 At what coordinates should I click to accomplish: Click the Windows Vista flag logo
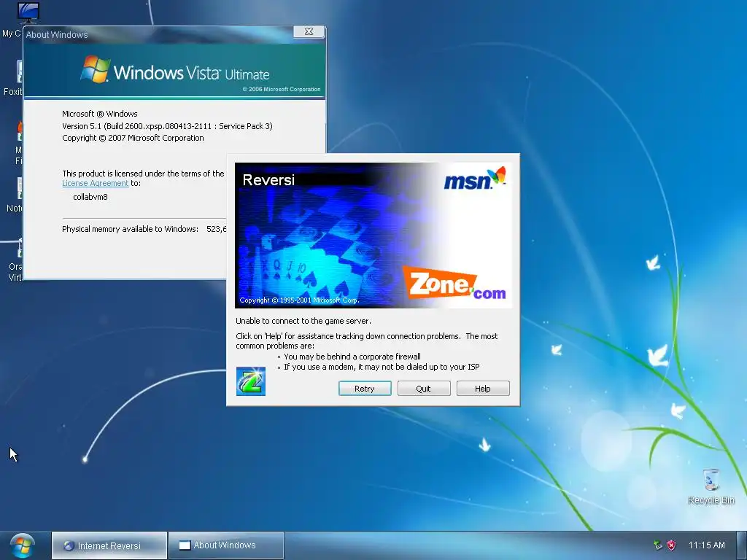coord(96,69)
